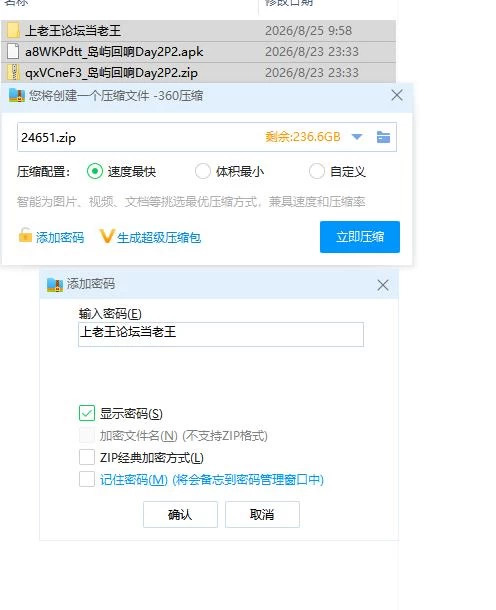
Task: Click the V icon for 生成超级压缩包
Action: tap(107, 237)
